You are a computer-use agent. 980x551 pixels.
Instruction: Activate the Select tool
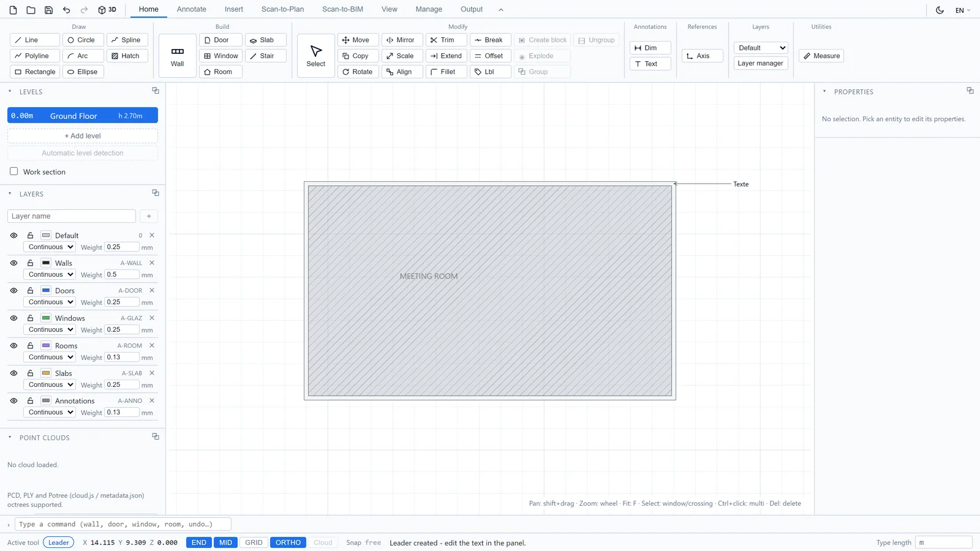coord(316,56)
